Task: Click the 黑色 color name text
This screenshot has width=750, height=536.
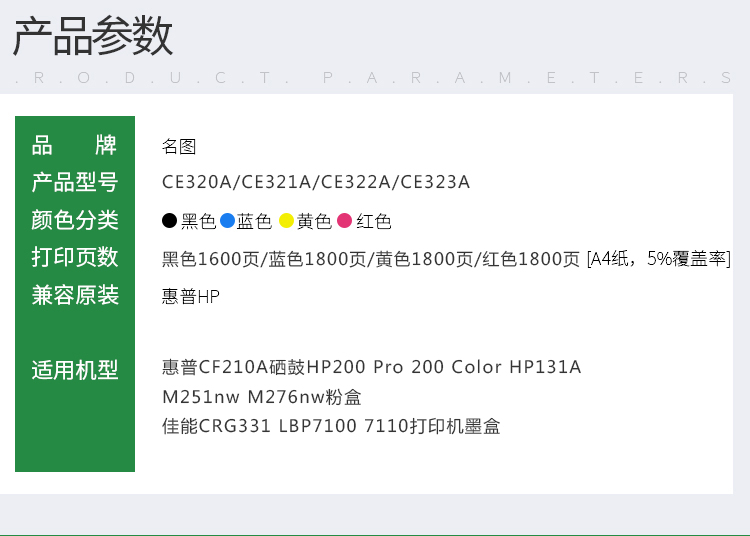Action: point(199,222)
